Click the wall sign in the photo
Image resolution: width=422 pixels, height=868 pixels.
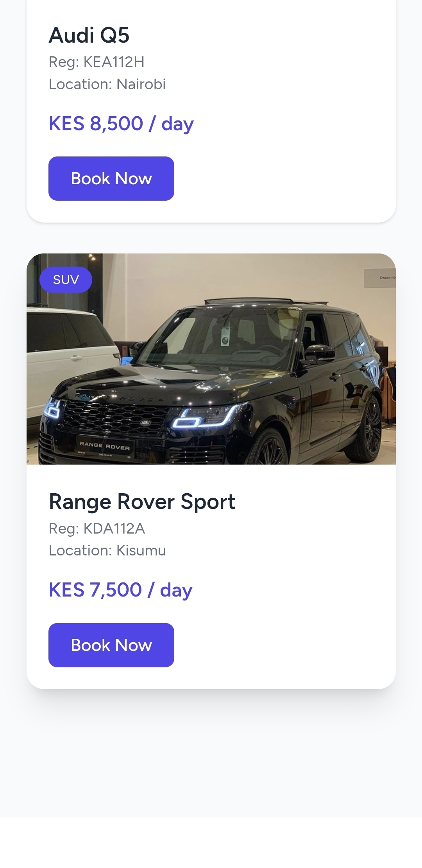click(x=379, y=278)
